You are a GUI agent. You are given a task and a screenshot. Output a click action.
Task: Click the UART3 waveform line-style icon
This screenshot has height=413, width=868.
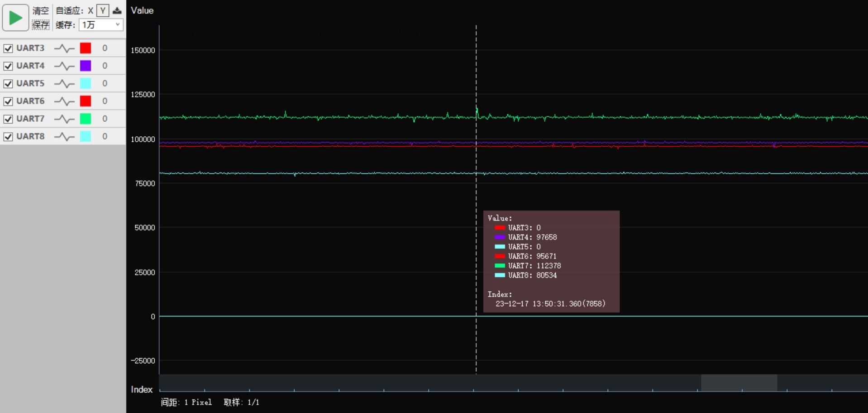coord(64,48)
